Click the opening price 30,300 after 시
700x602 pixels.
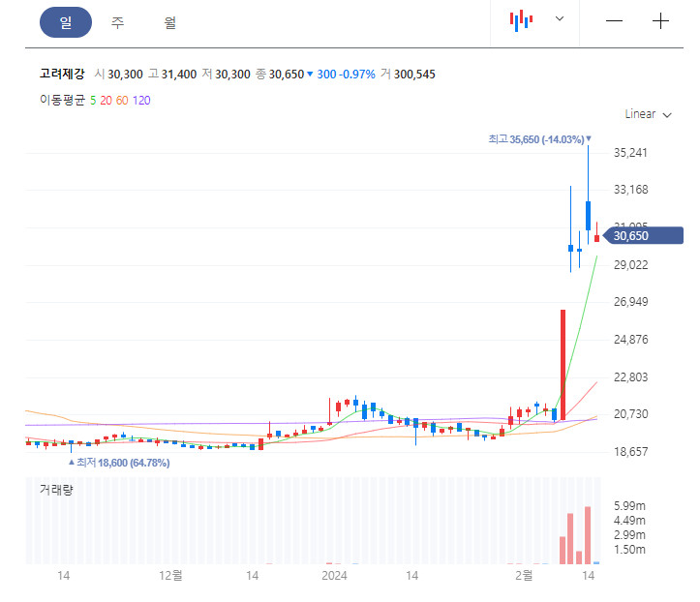coord(125,75)
